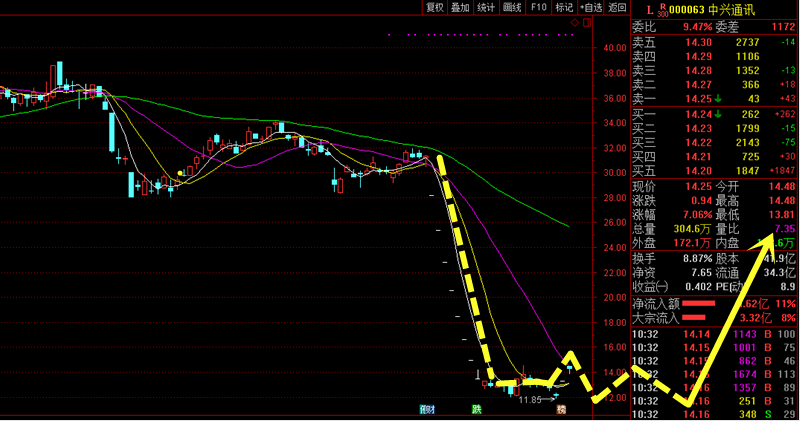800x421 pixels.
Task: Click the 11.85 low price label
Action: [530, 400]
